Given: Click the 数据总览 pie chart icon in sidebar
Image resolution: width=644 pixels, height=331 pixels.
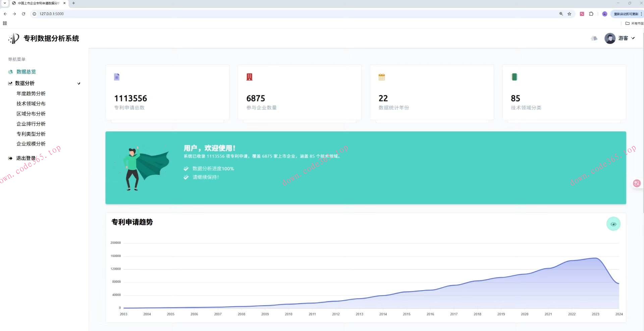Looking at the screenshot, I should 10,71.
